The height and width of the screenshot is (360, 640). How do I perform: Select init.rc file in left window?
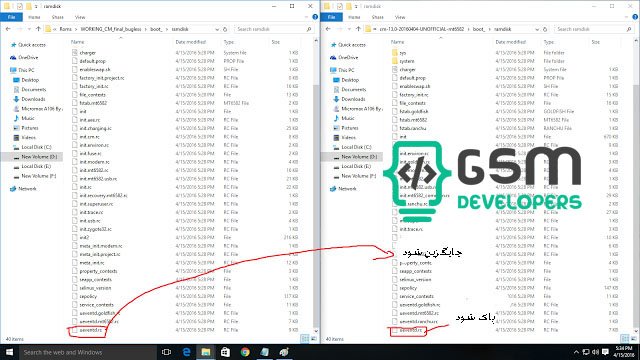point(86,187)
